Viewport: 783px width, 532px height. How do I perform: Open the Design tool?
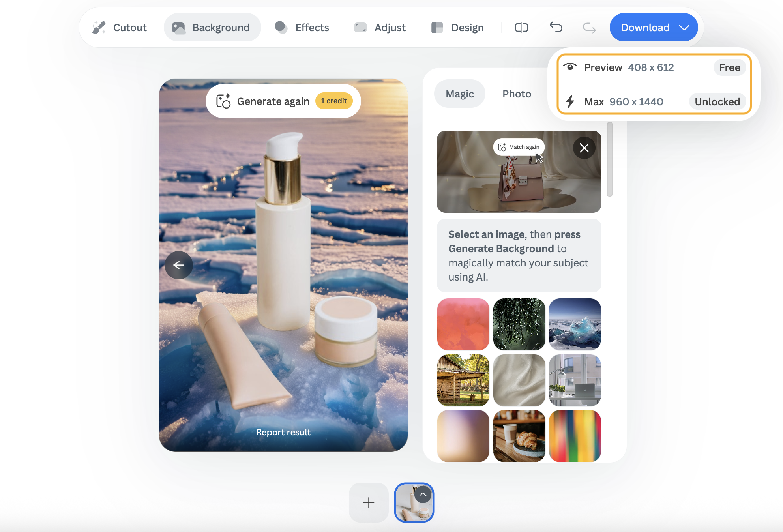point(457,28)
